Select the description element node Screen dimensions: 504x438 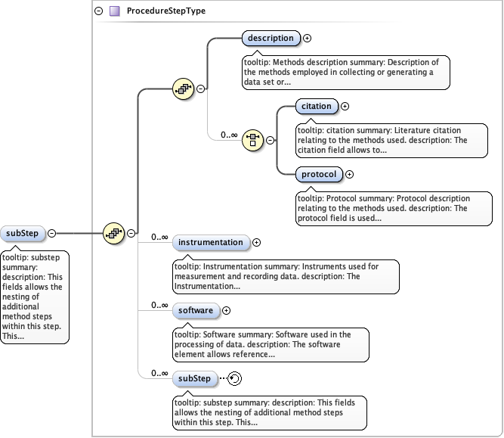coord(271,38)
